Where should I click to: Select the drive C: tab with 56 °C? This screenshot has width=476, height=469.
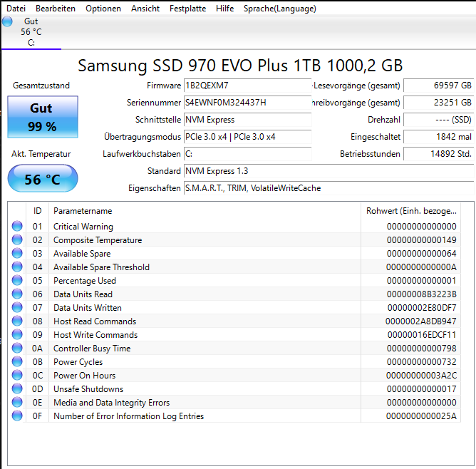pyautogui.click(x=31, y=32)
